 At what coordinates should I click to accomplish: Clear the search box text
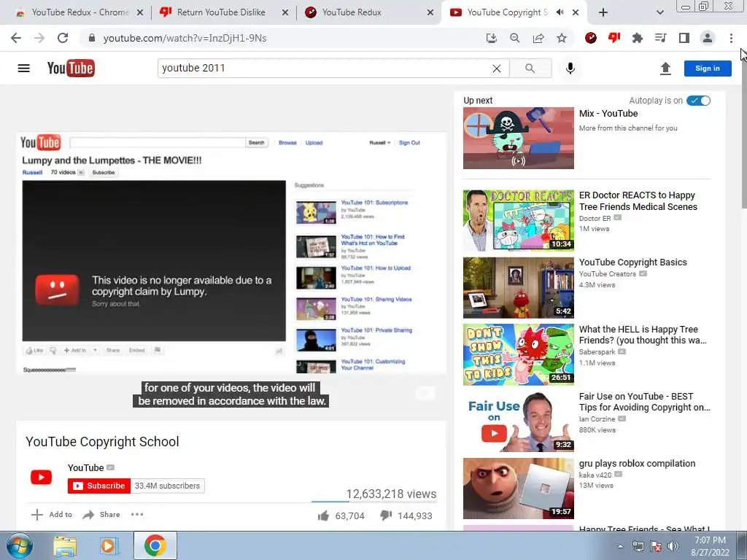496,69
